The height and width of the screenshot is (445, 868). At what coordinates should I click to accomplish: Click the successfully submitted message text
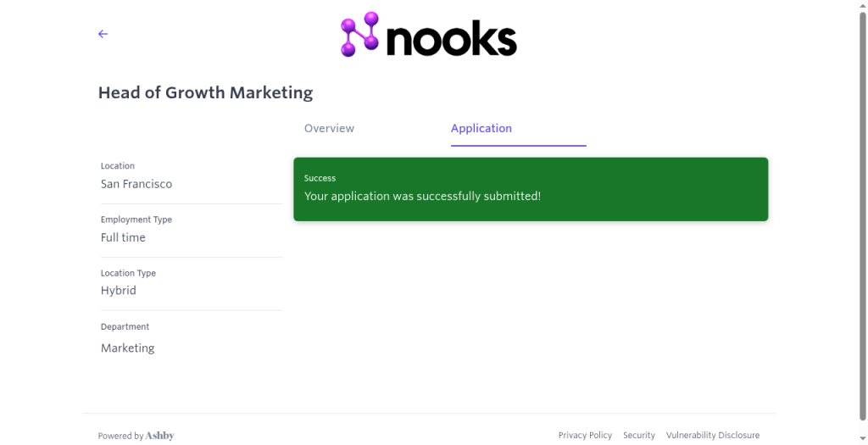[x=422, y=196]
